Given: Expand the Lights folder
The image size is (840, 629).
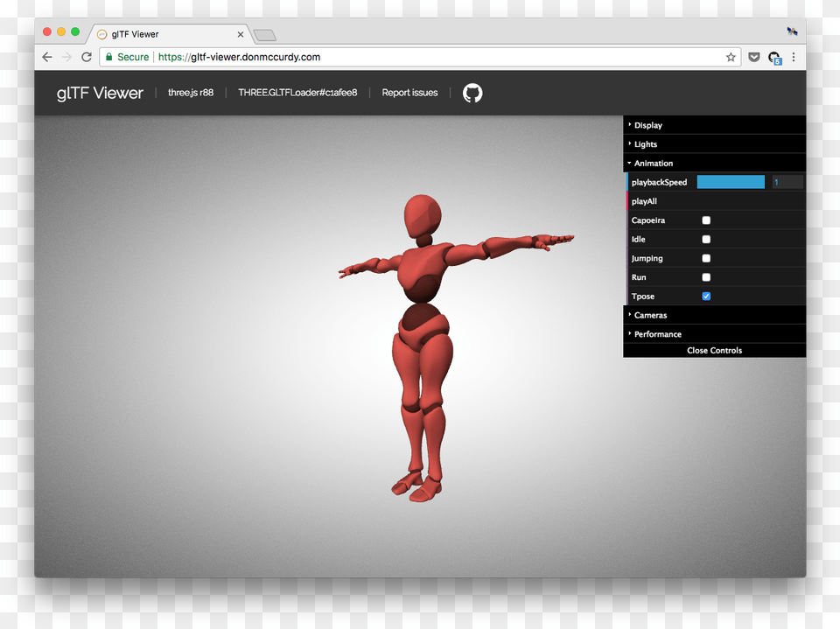Looking at the screenshot, I should (x=646, y=144).
